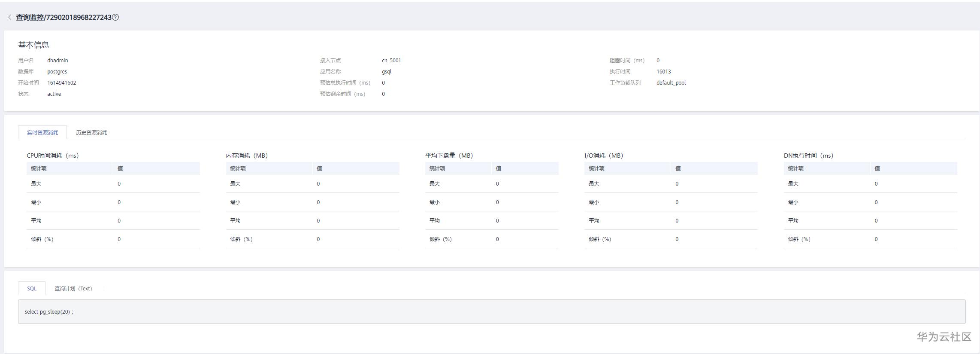
Task: Click the 工作负载队列 label
Action: [x=625, y=83]
